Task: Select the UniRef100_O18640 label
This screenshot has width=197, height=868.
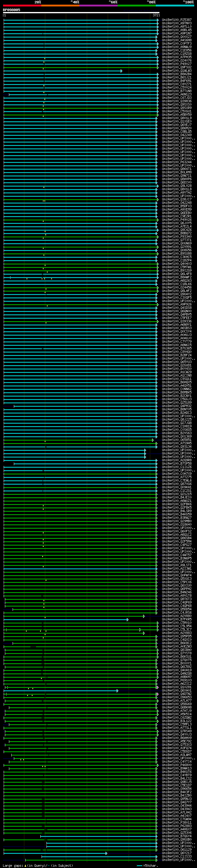Action: click(x=177, y=524)
